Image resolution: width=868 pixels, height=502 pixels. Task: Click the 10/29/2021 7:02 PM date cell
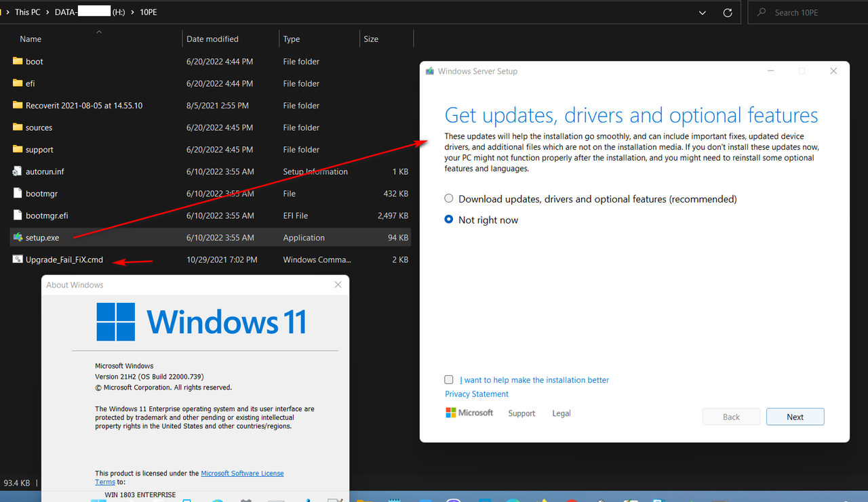(x=222, y=259)
